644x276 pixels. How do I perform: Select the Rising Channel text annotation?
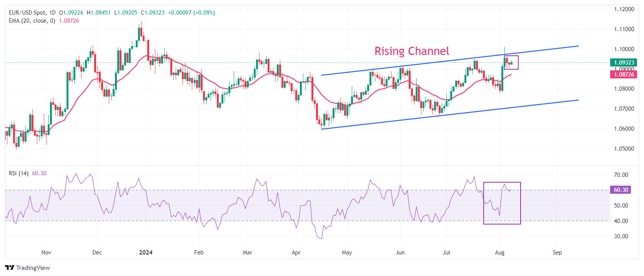[411, 51]
